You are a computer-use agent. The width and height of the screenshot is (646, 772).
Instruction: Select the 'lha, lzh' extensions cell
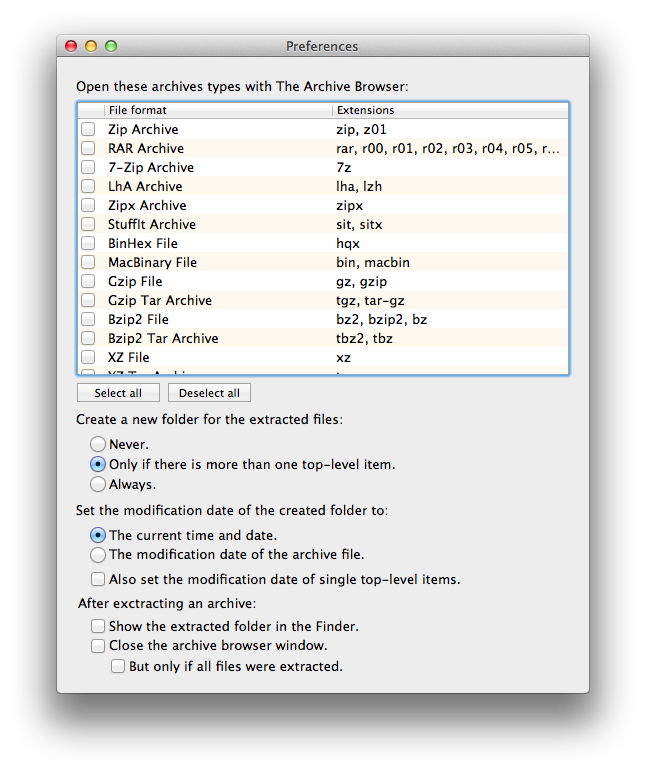click(x=451, y=186)
